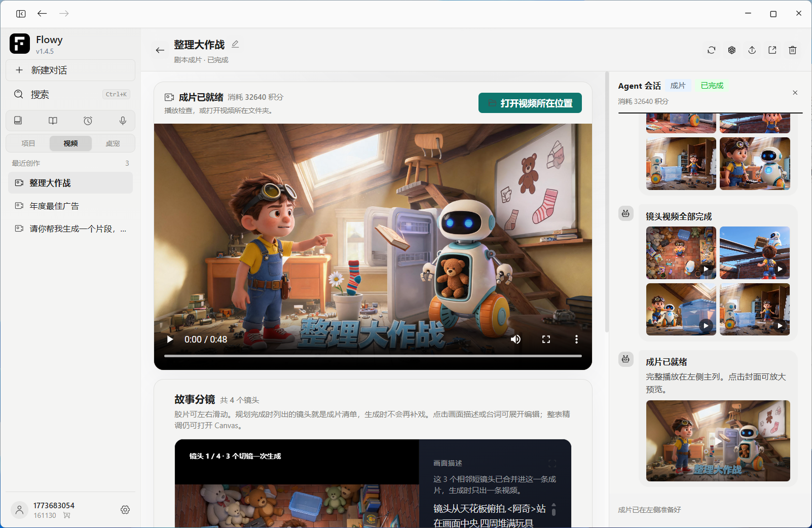
Task: Open video more-options menu
Action: pyautogui.click(x=576, y=340)
